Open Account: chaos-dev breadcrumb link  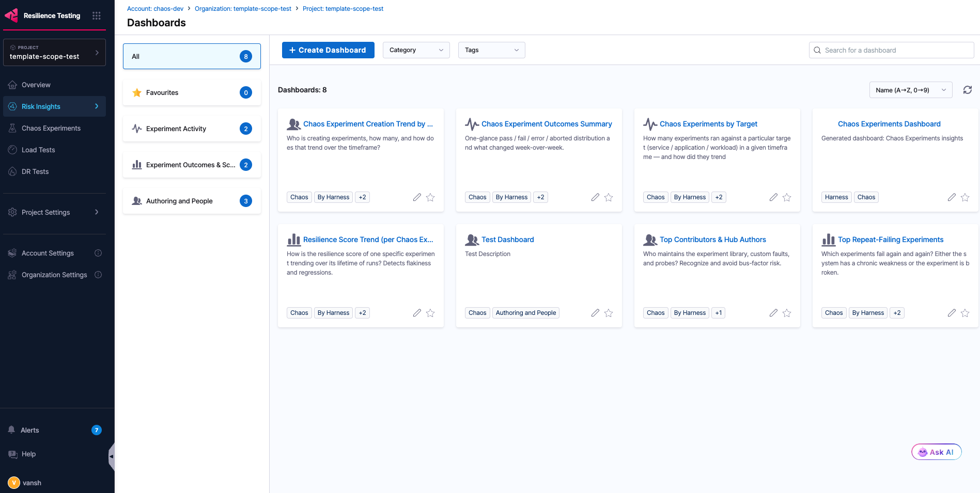[155, 9]
